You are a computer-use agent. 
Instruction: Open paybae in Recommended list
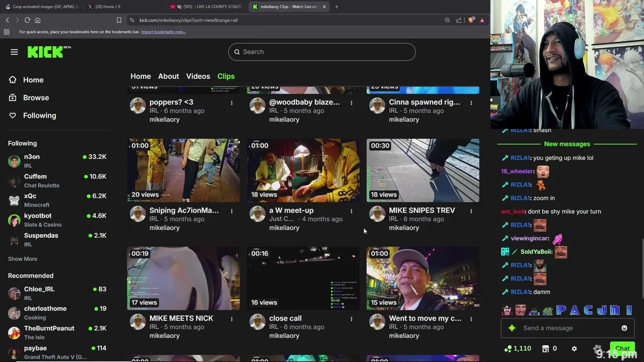pyautogui.click(x=57, y=352)
